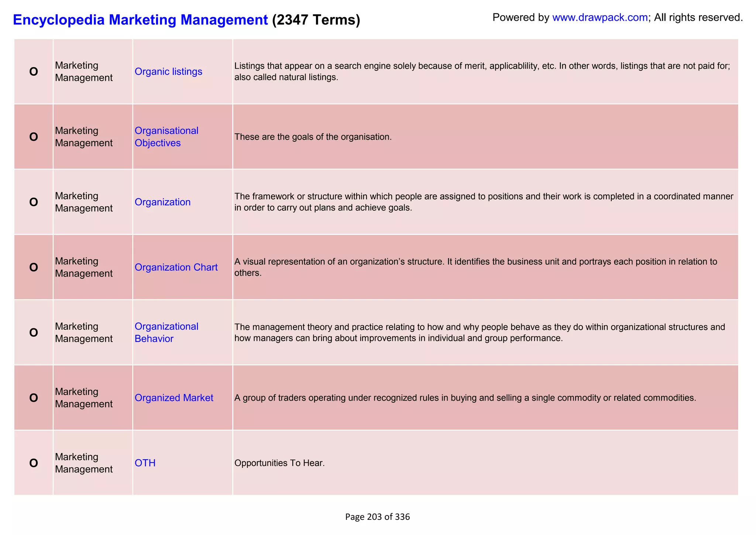Open the Organizational Behavior term
Screen dimensions: 756x535
point(166,332)
